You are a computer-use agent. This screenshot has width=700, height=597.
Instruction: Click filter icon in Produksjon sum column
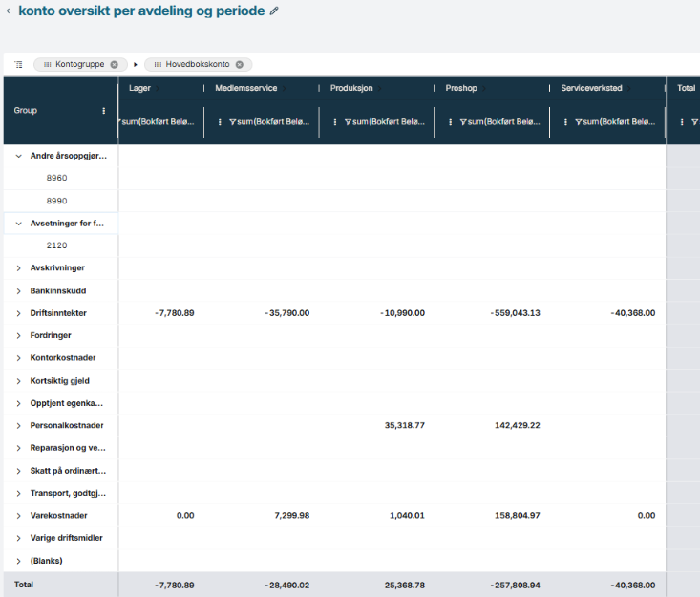[x=347, y=122]
